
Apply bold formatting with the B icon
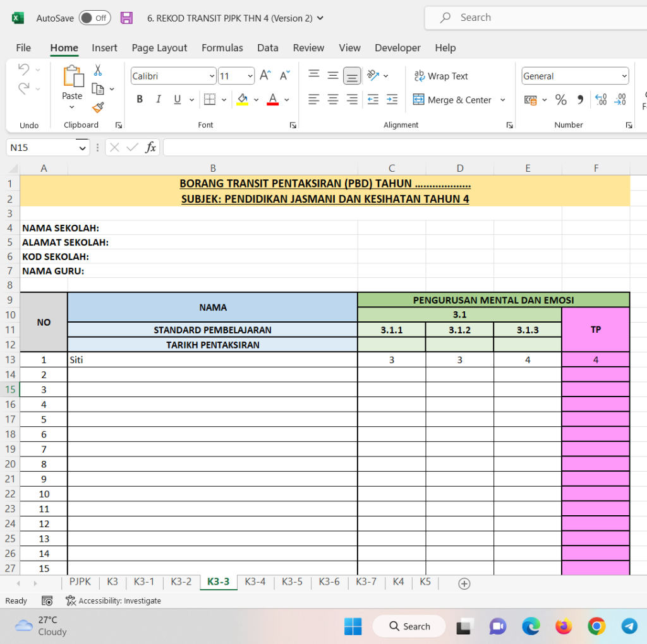click(x=138, y=100)
